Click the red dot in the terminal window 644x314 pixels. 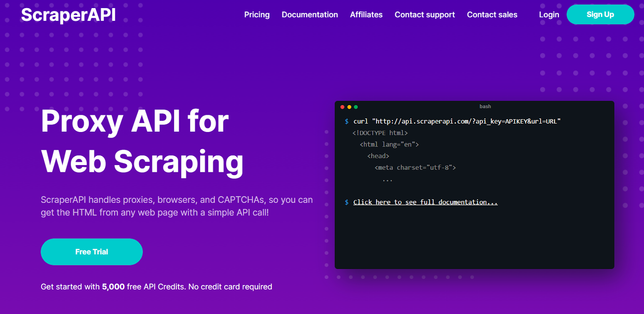(342, 107)
